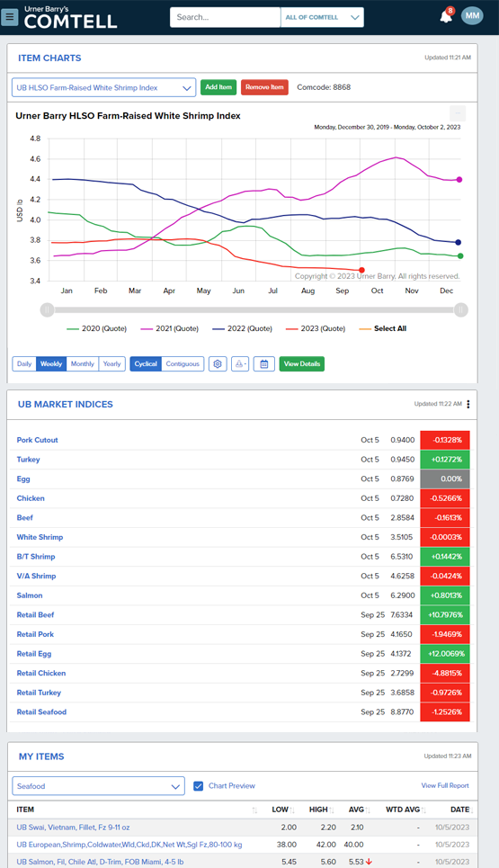Toggle the 2021 (Quote) series
499x868 pixels.
(x=169, y=328)
